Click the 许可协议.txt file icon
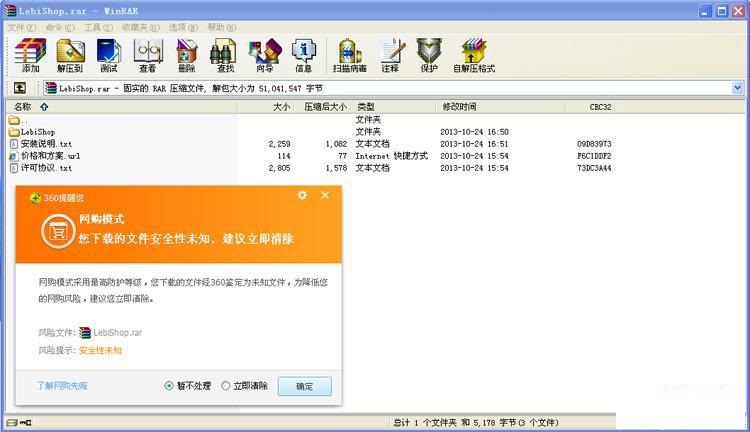 click(x=14, y=168)
